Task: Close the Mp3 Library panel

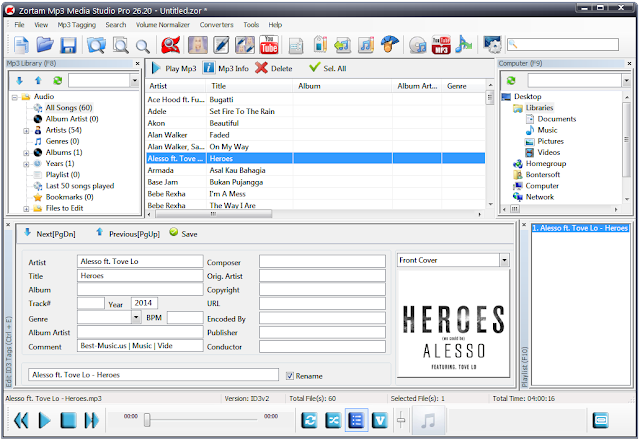Action: pyautogui.click(x=138, y=64)
